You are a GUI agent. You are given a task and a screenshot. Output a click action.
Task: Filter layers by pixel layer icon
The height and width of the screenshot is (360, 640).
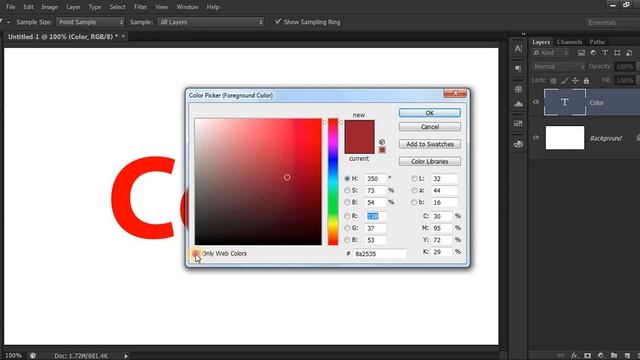tap(582, 53)
